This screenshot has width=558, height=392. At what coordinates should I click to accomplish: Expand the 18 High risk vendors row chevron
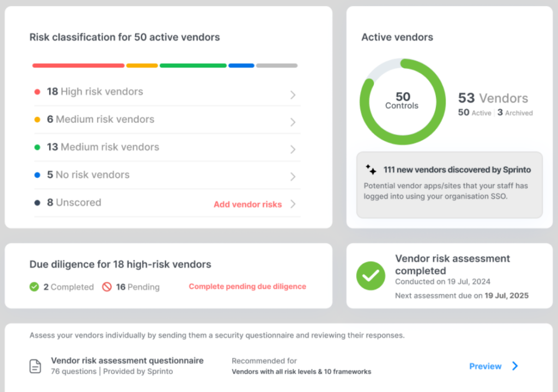pos(293,95)
